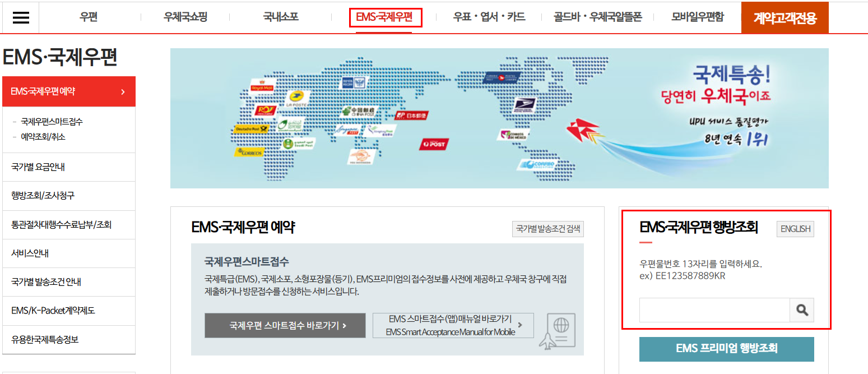Open the 우표·엽서·카드 top menu

pyautogui.click(x=489, y=17)
